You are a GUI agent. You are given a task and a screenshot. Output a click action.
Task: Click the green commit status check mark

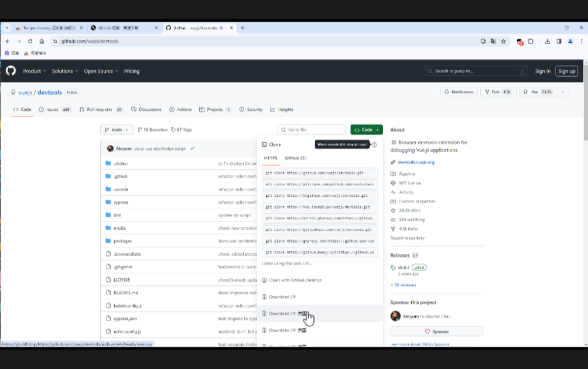click(192, 149)
